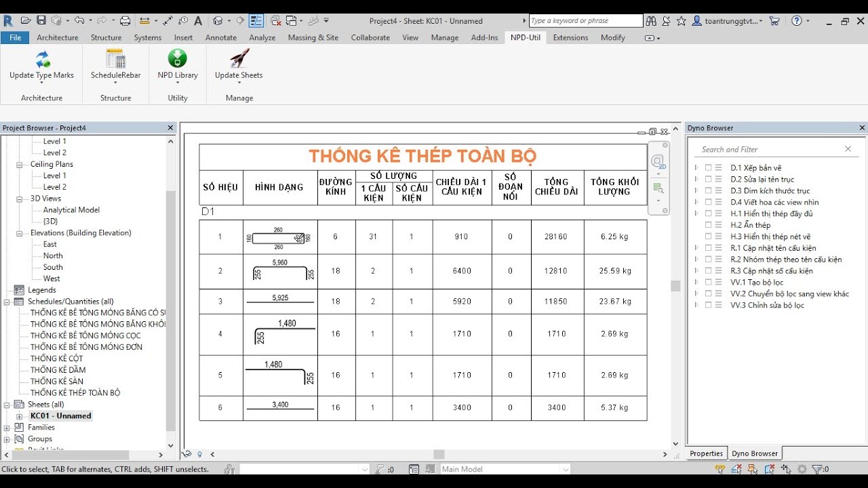The height and width of the screenshot is (488, 868).
Task: Expand the R.2 Nhóm thép theo tên cấu kiện node
Action: pyautogui.click(x=696, y=259)
